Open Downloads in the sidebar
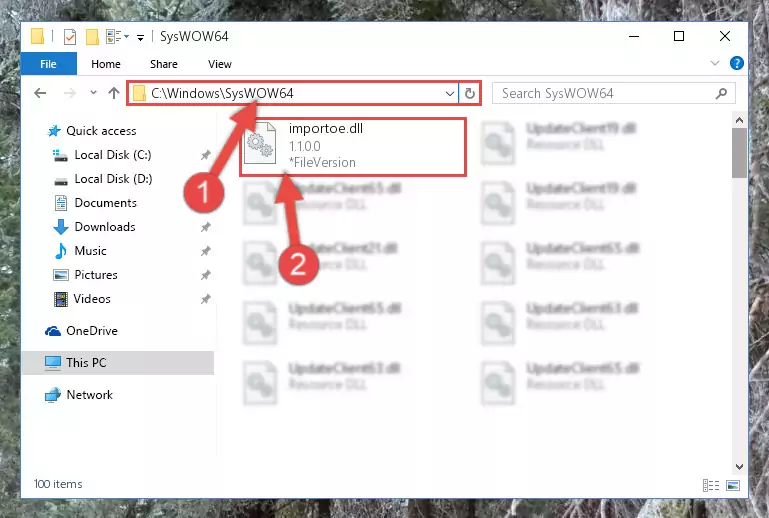This screenshot has height=518, width=769. tap(105, 227)
